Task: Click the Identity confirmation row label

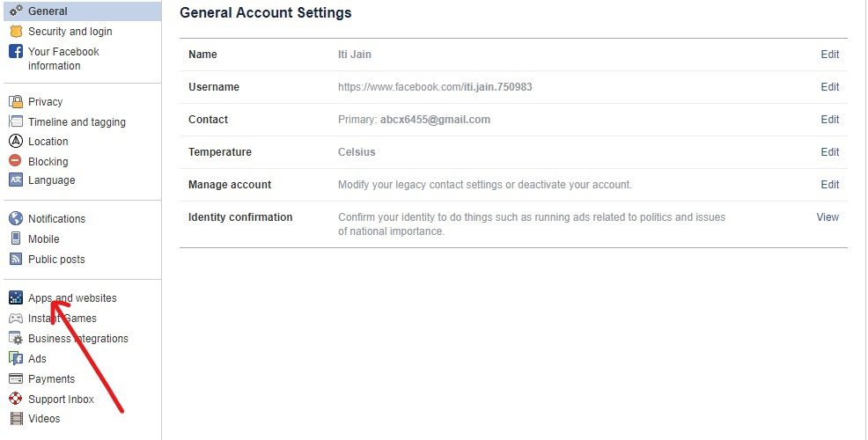Action: point(240,217)
